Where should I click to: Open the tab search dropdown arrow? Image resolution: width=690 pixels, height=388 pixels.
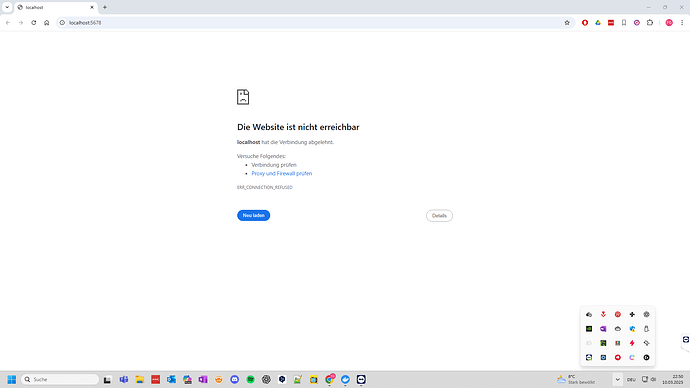coord(7,7)
